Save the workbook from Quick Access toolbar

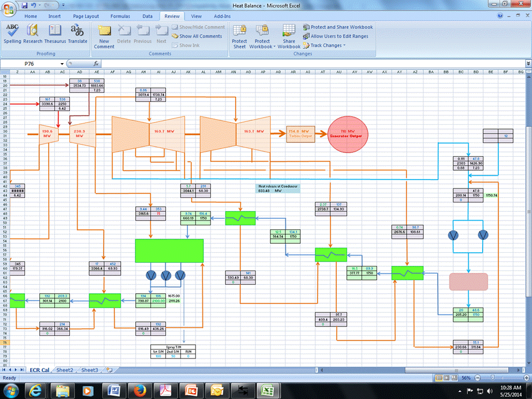pyautogui.click(x=24, y=5)
